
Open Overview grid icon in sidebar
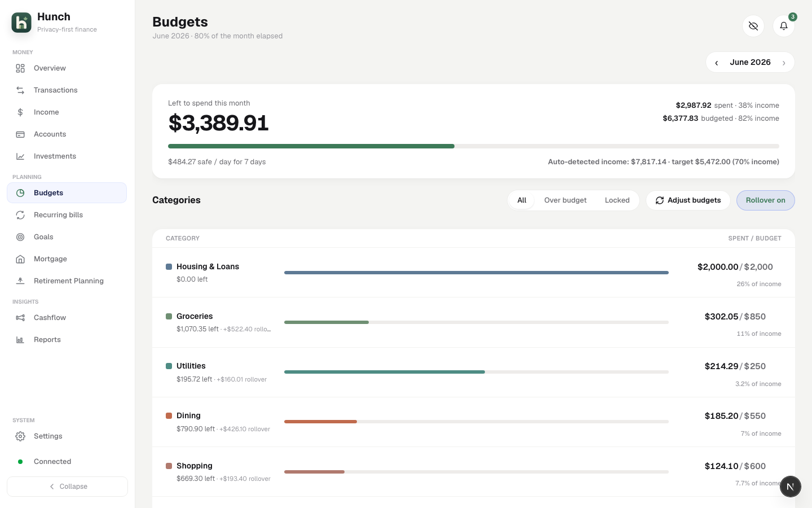[20, 68]
